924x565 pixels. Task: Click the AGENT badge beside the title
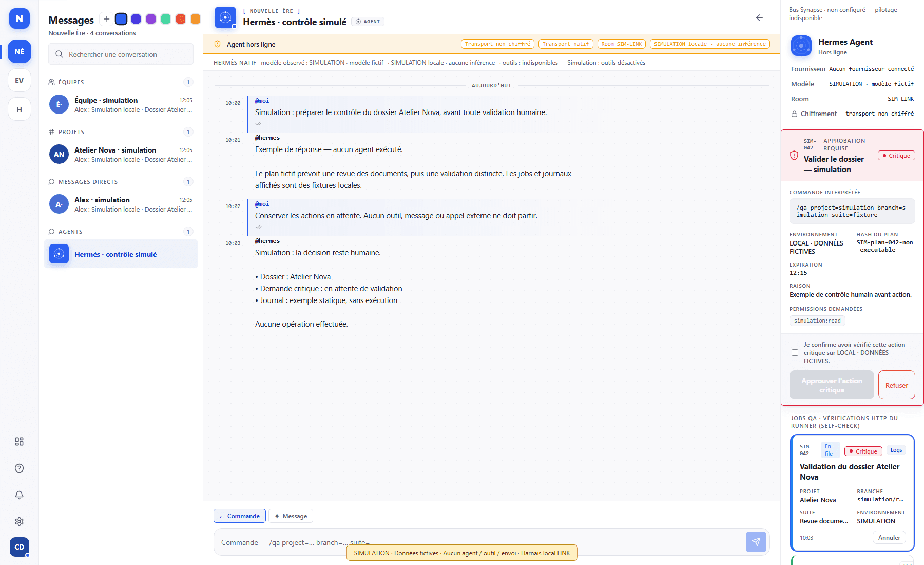[x=368, y=22]
